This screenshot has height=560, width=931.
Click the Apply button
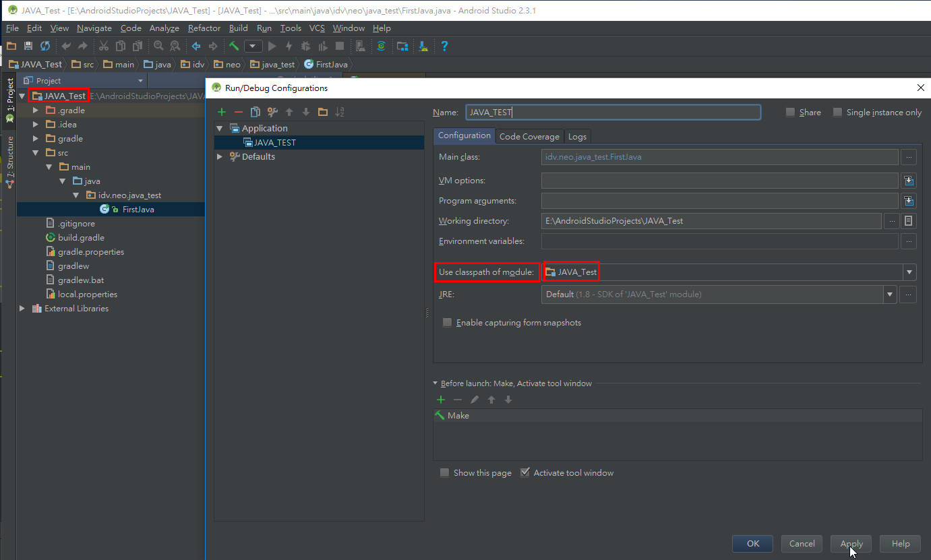[851, 544]
